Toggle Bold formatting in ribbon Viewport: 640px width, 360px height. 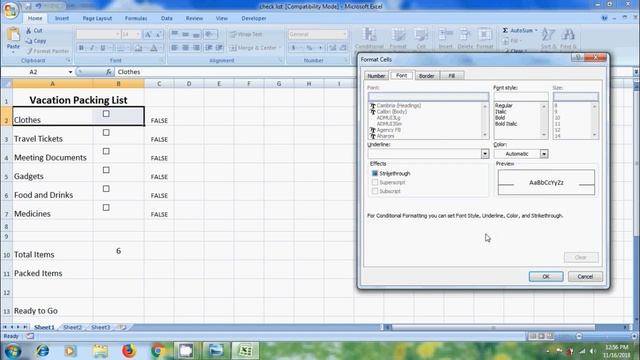pos(81,48)
